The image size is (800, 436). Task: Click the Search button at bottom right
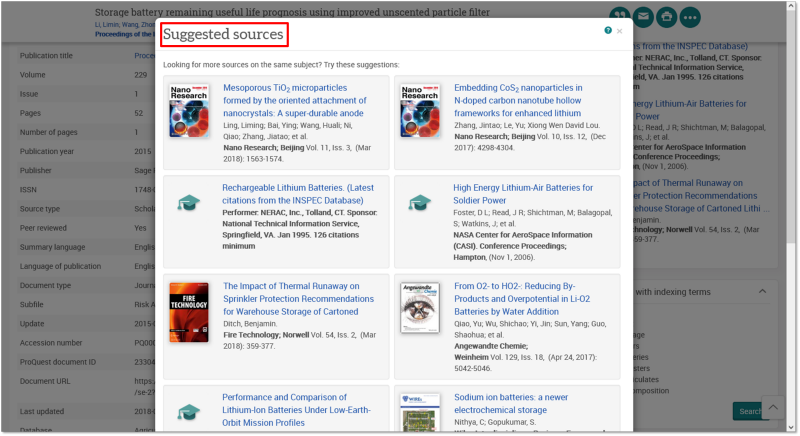click(x=748, y=411)
